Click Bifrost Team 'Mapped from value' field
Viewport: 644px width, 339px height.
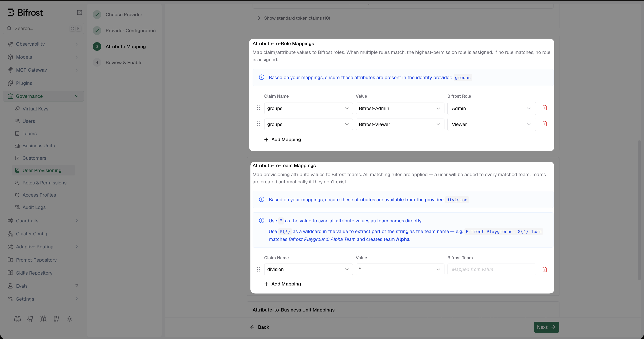(492, 269)
